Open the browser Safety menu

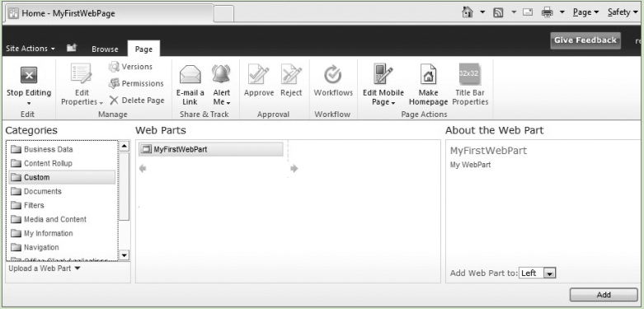point(623,12)
